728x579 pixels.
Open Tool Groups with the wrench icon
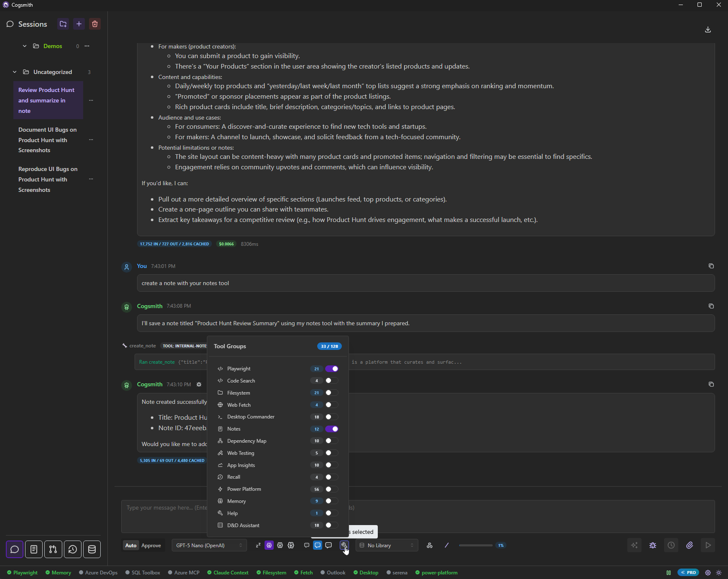(x=344, y=545)
